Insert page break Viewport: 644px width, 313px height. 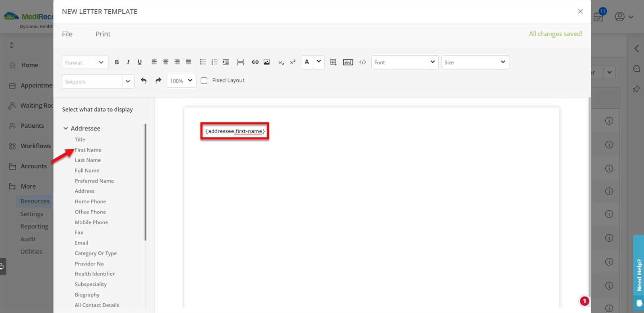(x=240, y=62)
